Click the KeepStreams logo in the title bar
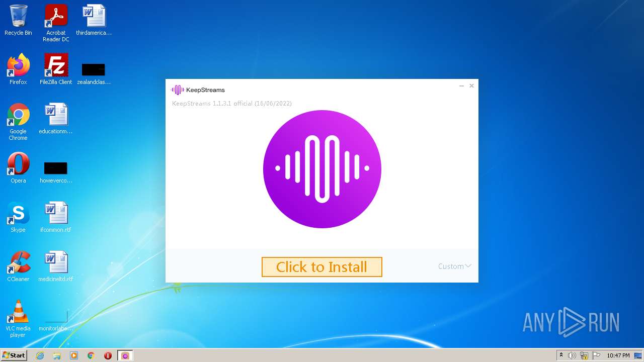This screenshot has width=644, height=362. [x=198, y=90]
